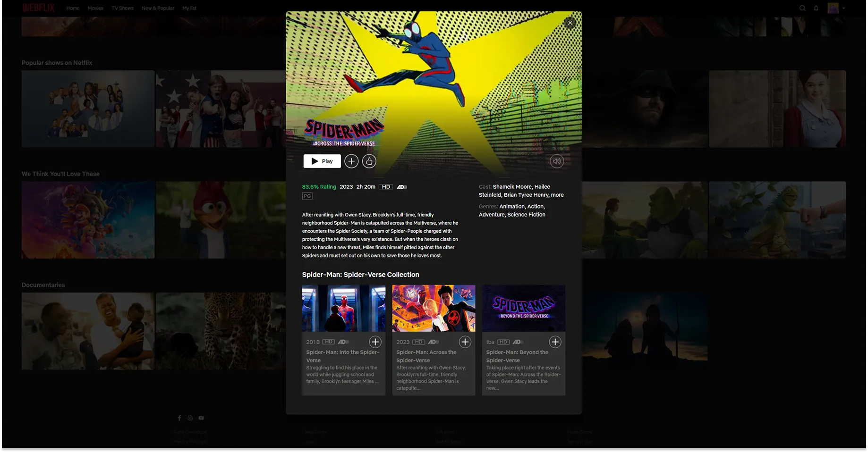Expand full cast with the more link
Viewport: 868px width, 452px height.
point(557,194)
